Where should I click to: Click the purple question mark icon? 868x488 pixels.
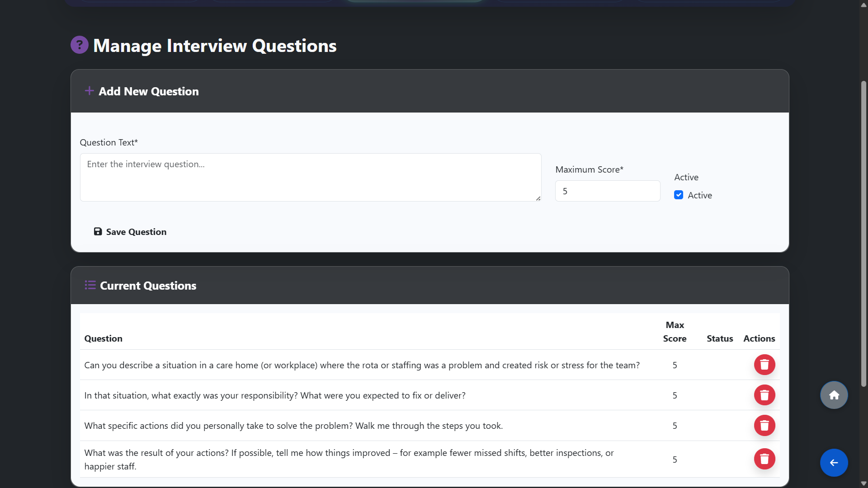[80, 45]
